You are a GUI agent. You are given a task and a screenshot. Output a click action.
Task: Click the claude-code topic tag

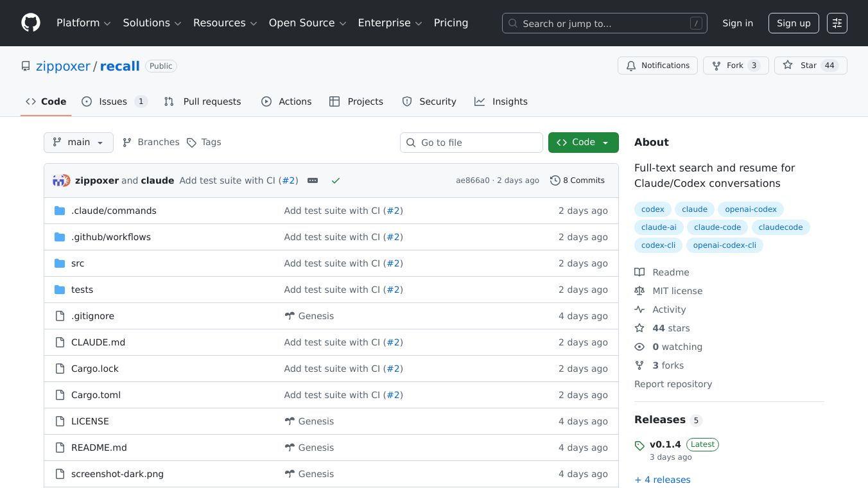(717, 227)
